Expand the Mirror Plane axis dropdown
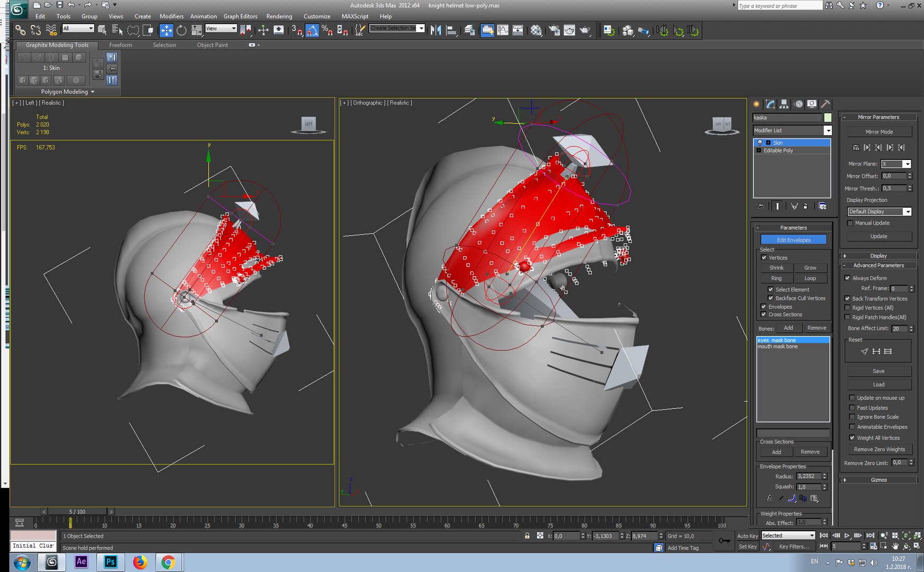924x572 pixels. [x=895, y=164]
